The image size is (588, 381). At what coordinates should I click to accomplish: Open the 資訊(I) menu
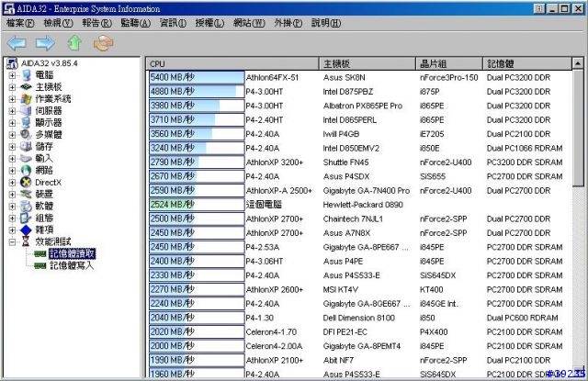(x=173, y=23)
